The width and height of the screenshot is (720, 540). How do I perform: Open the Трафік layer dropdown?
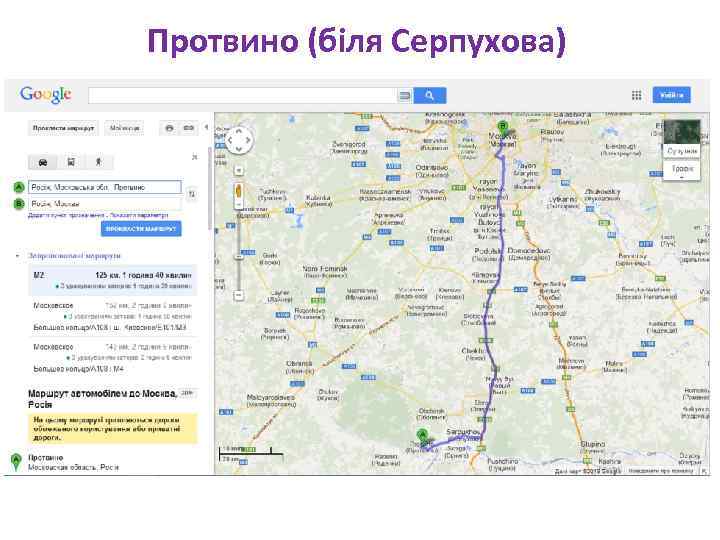click(x=682, y=170)
